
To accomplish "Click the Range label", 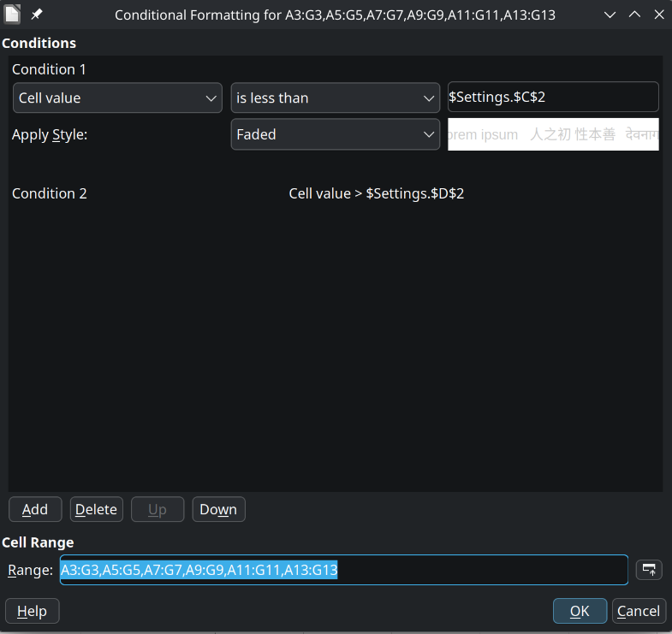I will (31, 570).
